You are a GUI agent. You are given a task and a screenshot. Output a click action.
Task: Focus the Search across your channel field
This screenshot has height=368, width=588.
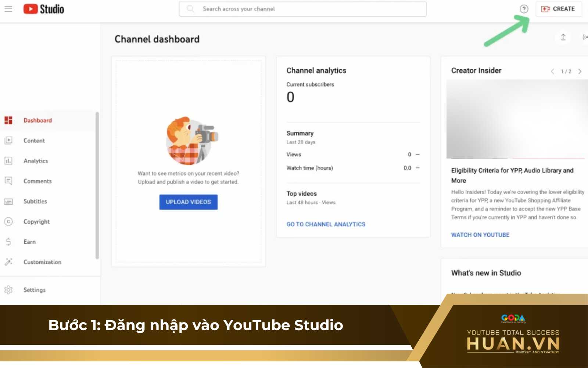303,9
